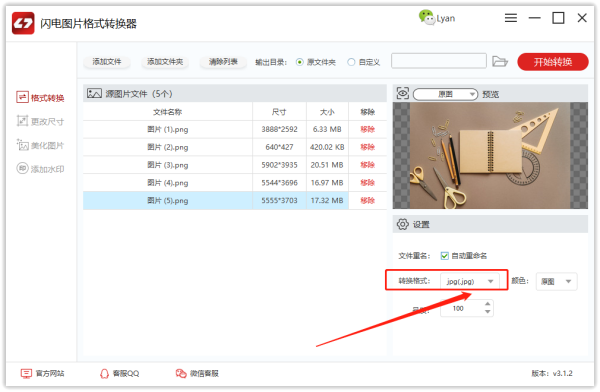This screenshot has width=600, height=392.
Task: Remove 图片 (5).png from list
Action: [367, 201]
